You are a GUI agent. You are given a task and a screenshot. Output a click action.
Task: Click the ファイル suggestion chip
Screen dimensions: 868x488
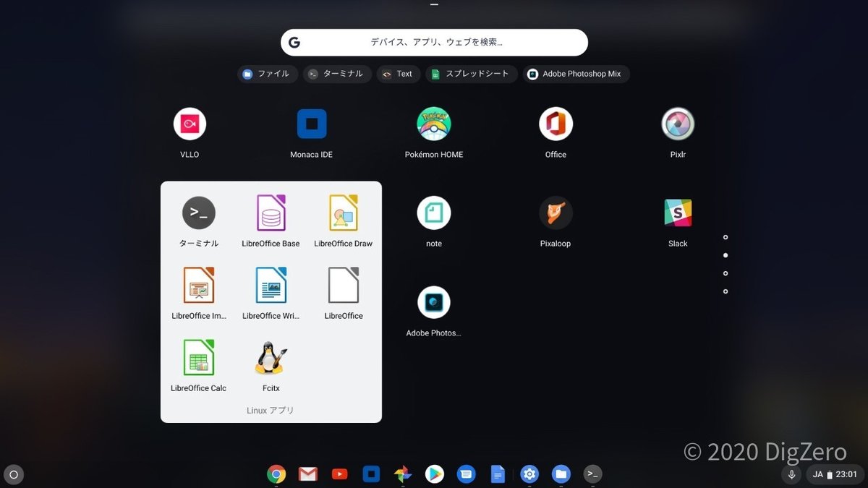coord(267,74)
